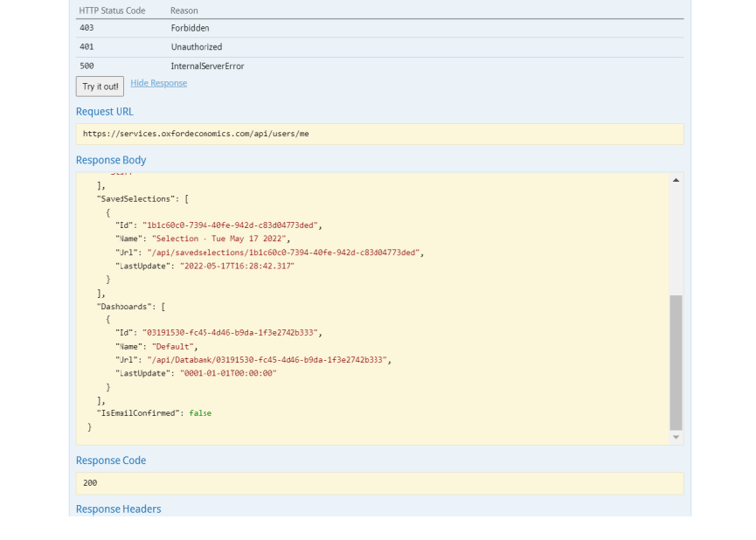Click the Response Body scrollbar thumb
Screen dimensions: 756x540
[x=676, y=362]
